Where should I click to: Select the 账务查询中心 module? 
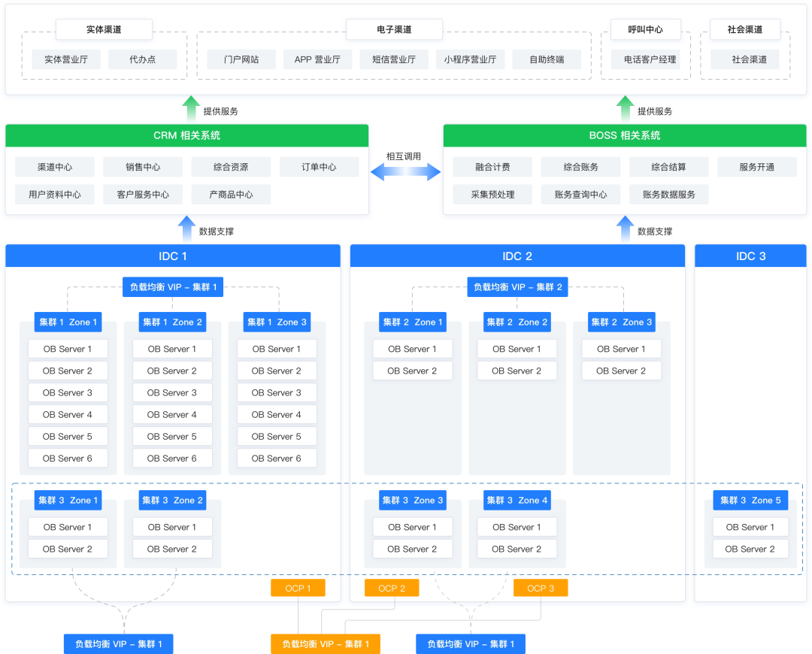580,194
